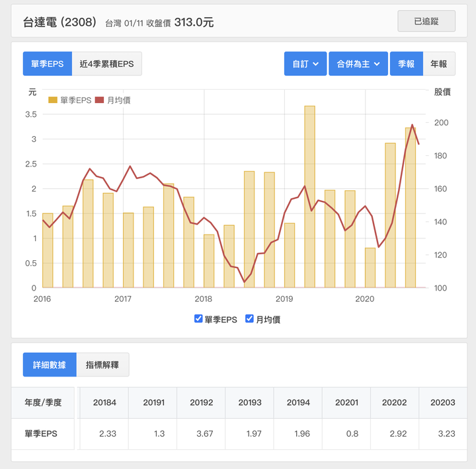Switch to 指標解釋 tab
This screenshot has height=469, width=476.
point(102,365)
